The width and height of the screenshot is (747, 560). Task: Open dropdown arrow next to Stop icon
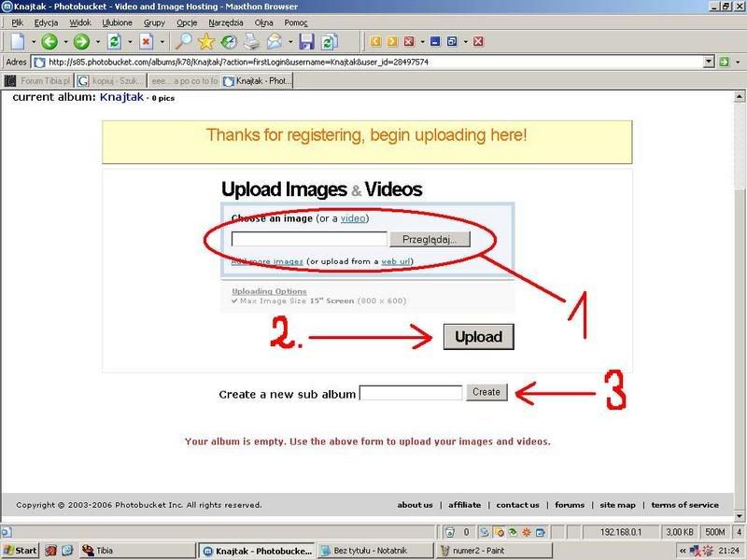click(162, 42)
